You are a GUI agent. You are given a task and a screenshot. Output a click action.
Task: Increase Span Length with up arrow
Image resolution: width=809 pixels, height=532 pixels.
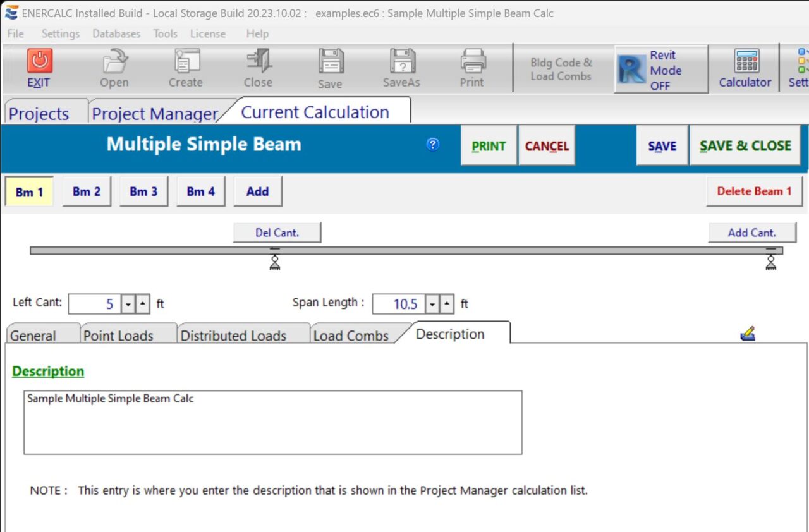point(447,305)
